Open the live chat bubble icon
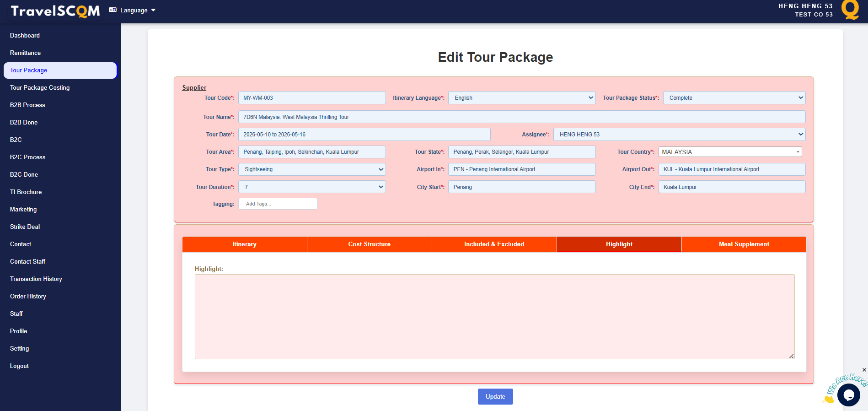 pos(848,395)
